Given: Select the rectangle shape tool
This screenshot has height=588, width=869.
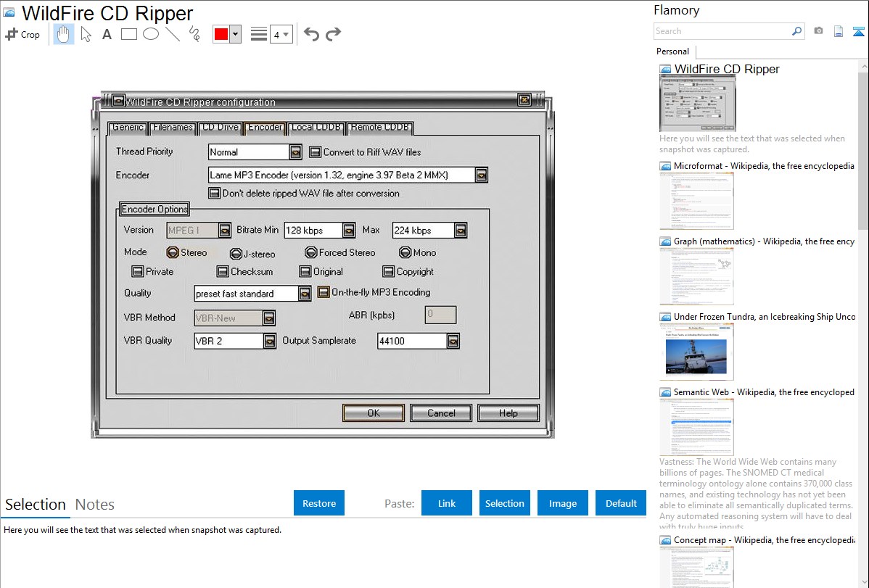Looking at the screenshot, I should pyautogui.click(x=128, y=34).
